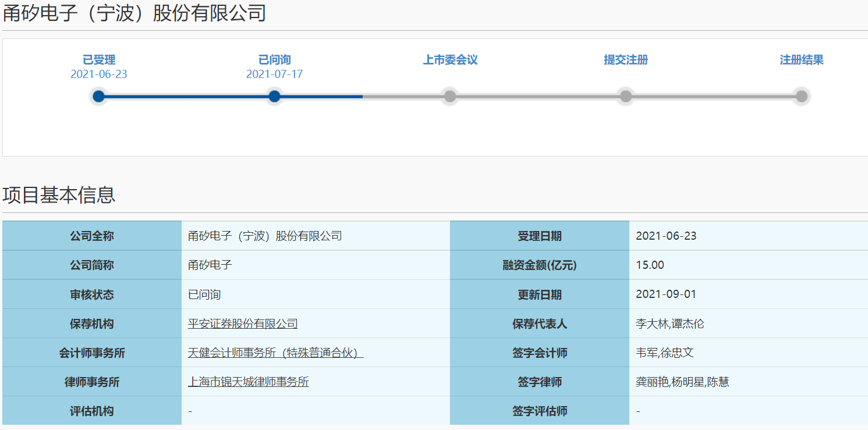
Task: Click the 签字会计师 label cell
Action: click(540, 352)
